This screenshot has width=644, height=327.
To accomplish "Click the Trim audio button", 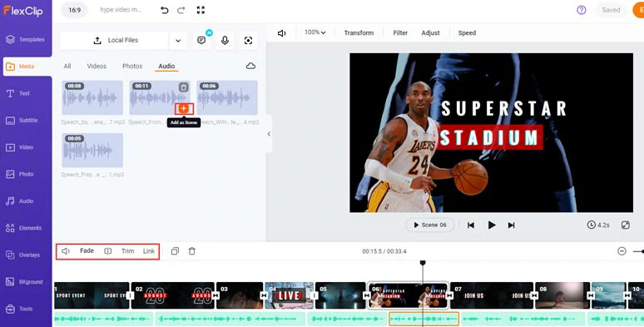I will pos(128,251).
